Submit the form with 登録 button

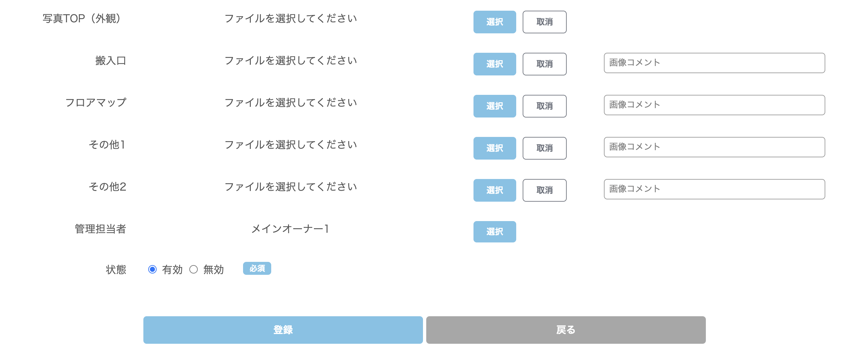point(283,330)
